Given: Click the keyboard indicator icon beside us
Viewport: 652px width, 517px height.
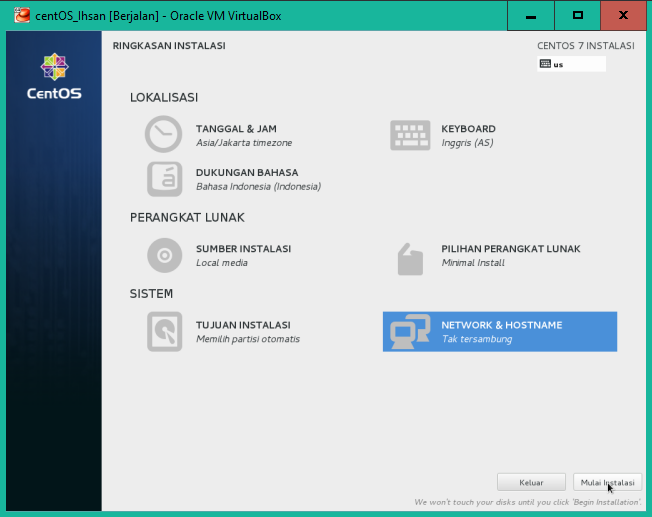Looking at the screenshot, I should (545, 64).
